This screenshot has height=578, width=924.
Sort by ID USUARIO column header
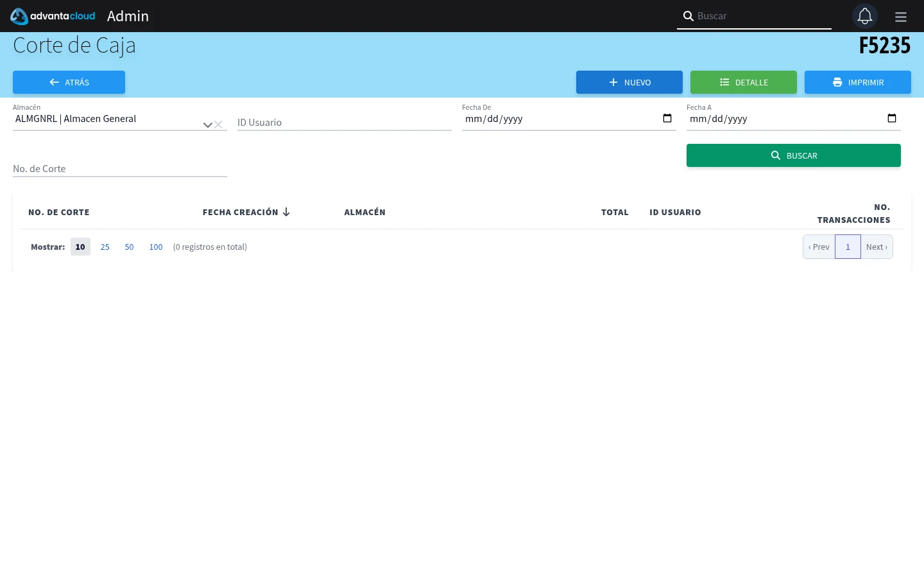(x=675, y=213)
